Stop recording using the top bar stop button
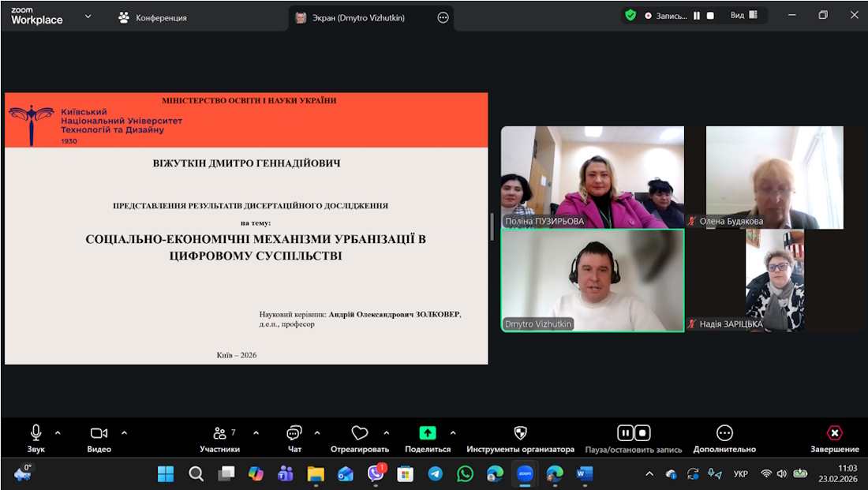Image resolution: width=868 pixels, height=490 pixels. (710, 15)
